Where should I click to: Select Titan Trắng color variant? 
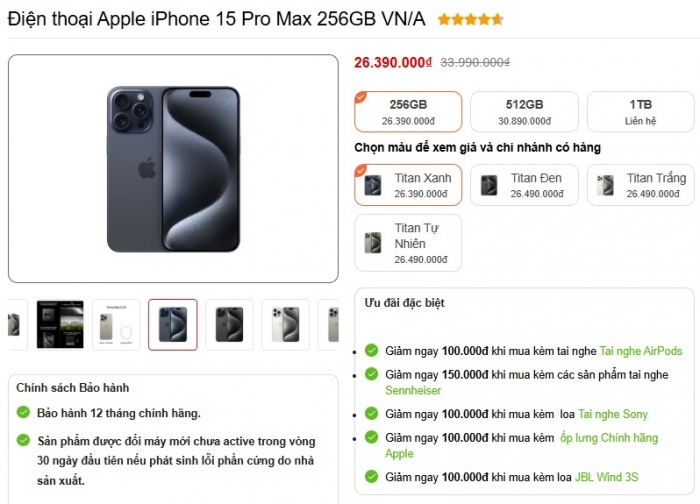[641, 185]
